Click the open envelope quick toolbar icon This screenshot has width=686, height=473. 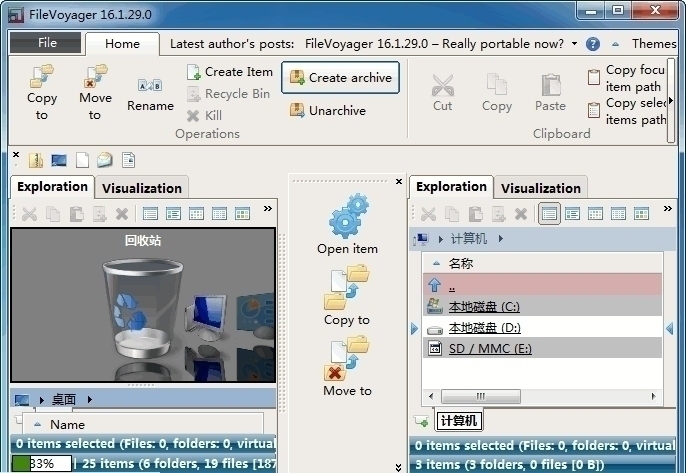105,161
